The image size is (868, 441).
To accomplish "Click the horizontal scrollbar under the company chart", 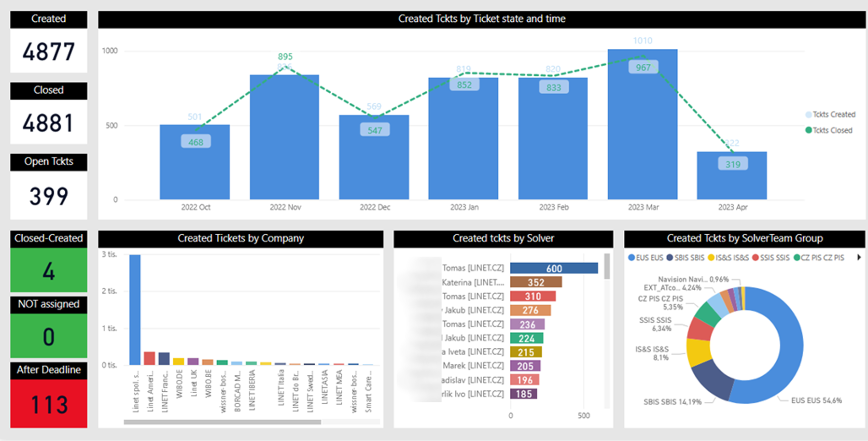I will [222, 422].
